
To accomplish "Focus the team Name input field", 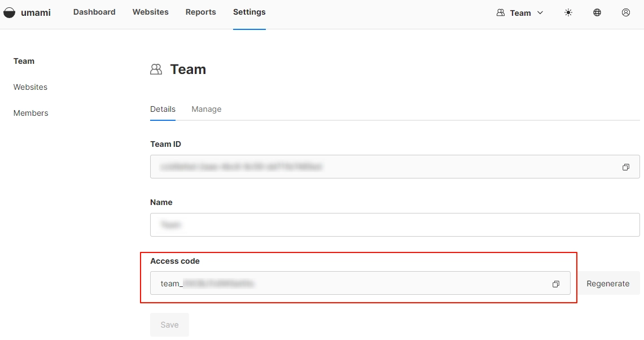I will pos(395,225).
